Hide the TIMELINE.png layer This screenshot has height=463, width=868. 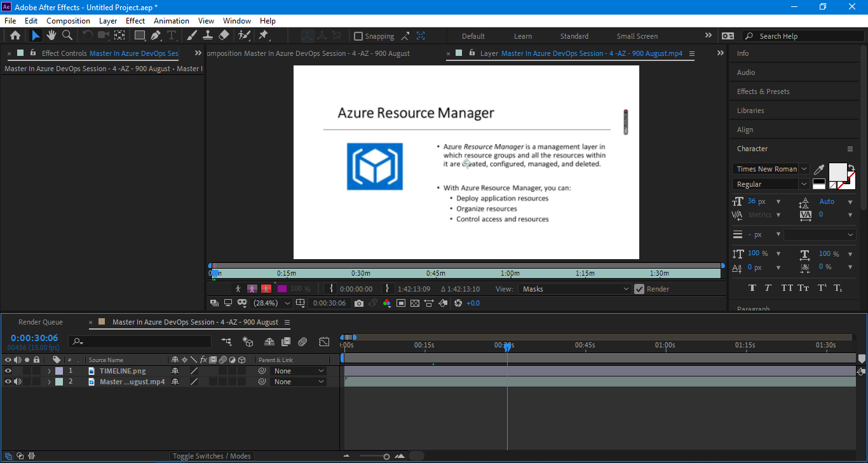pyautogui.click(x=8, y=371)
